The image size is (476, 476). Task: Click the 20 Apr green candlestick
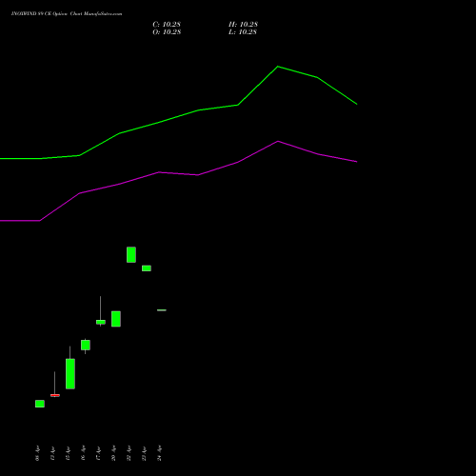coord(116,319)
